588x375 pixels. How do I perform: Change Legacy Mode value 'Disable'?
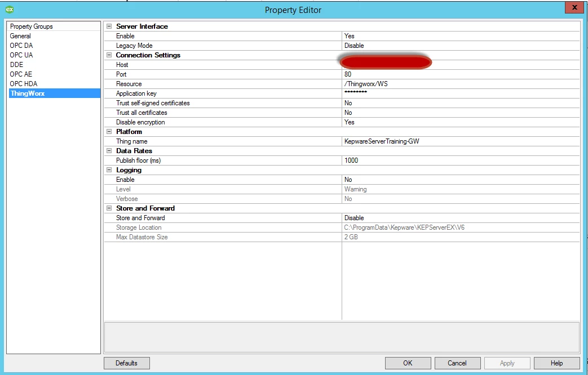point(461,46)
